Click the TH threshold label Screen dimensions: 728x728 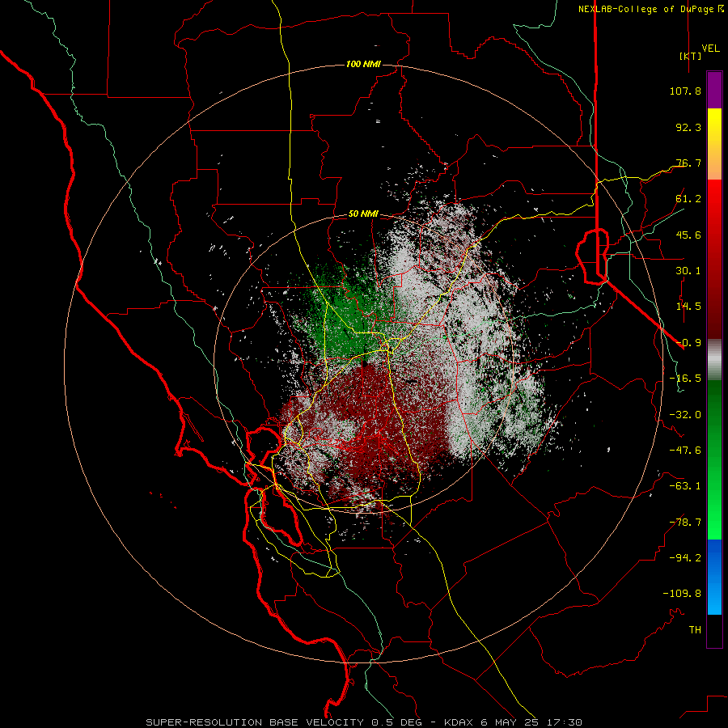[x=695, y=630]
